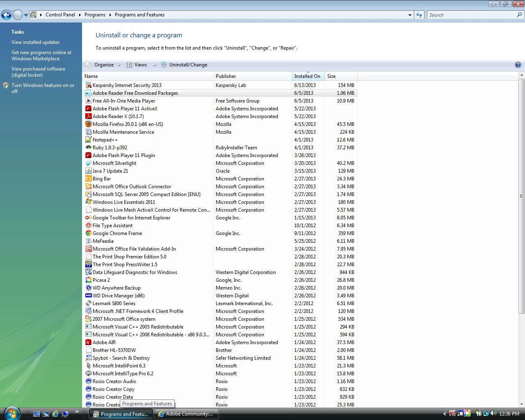Image resolution: width=525 pixels, height=420 pixels.
Task: Expand the Programs breadcrumb arrow
Action: pos(110,15)
